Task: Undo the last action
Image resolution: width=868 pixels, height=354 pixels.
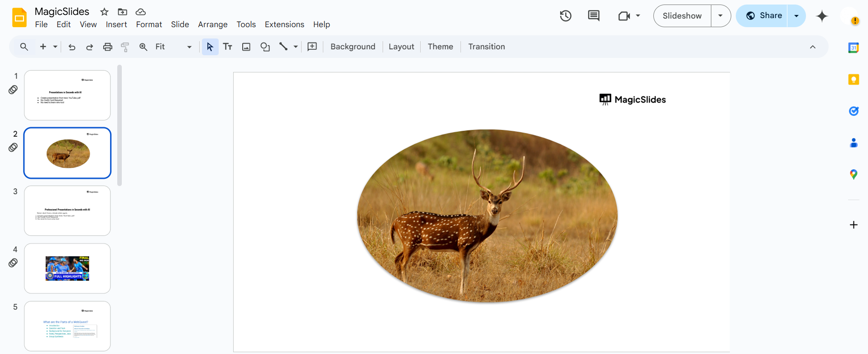Action: tap(72, 47)
